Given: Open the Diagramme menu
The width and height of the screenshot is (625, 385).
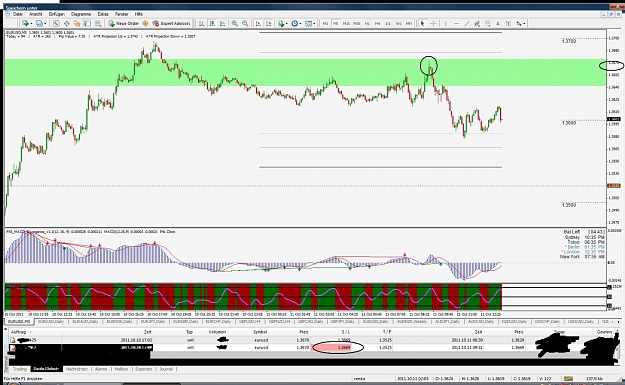Looking at the screenshot, I should coord(81,14).
